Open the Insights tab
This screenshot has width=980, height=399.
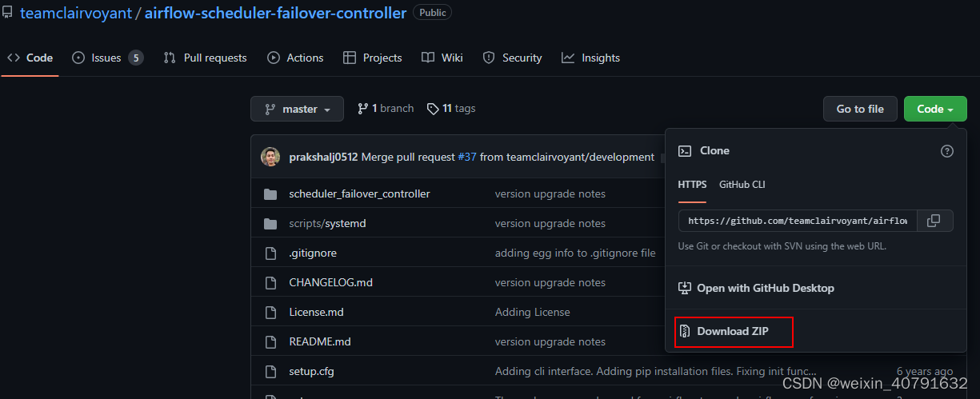[x=591, y=58]
